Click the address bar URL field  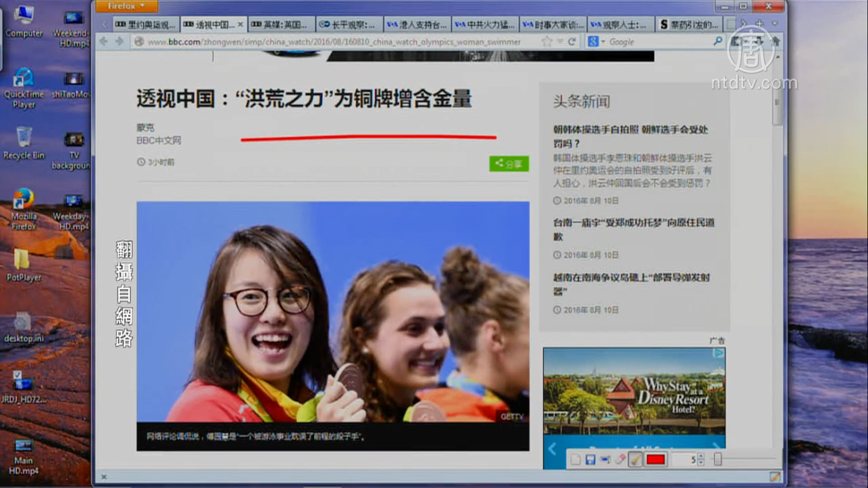point(334,42)
